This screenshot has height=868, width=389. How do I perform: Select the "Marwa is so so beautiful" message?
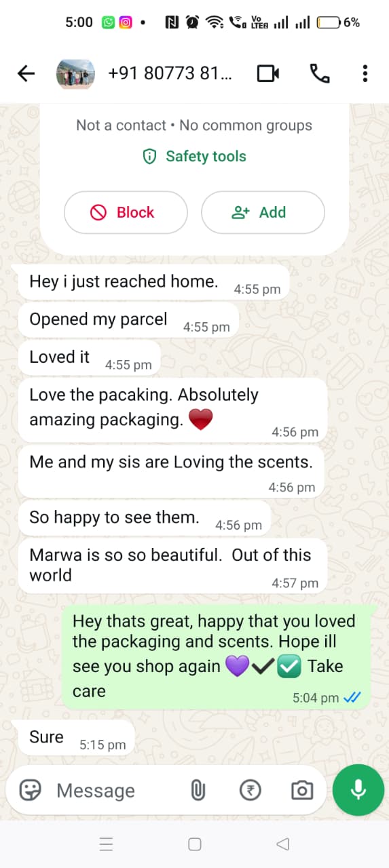click(172, 566)
